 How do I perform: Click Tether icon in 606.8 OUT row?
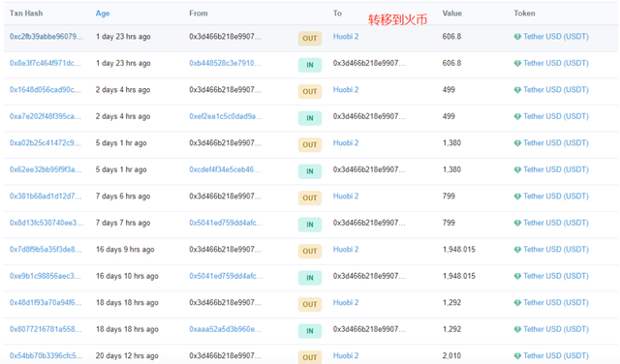click(x=517, y=37)
